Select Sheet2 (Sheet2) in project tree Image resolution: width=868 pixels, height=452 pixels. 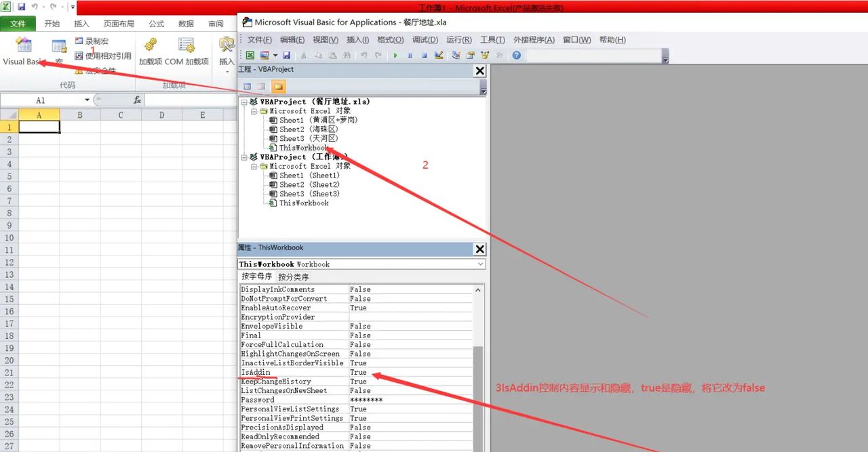[x=304, y=184]
